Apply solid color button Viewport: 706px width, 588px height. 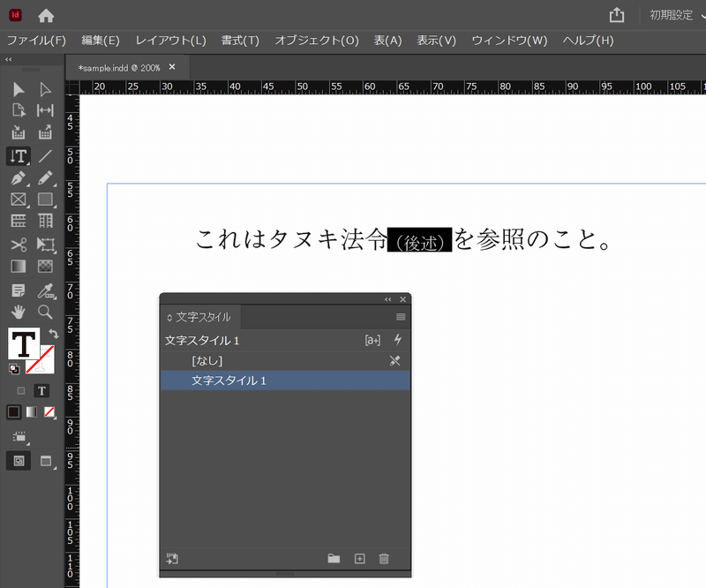coord(13,411)
